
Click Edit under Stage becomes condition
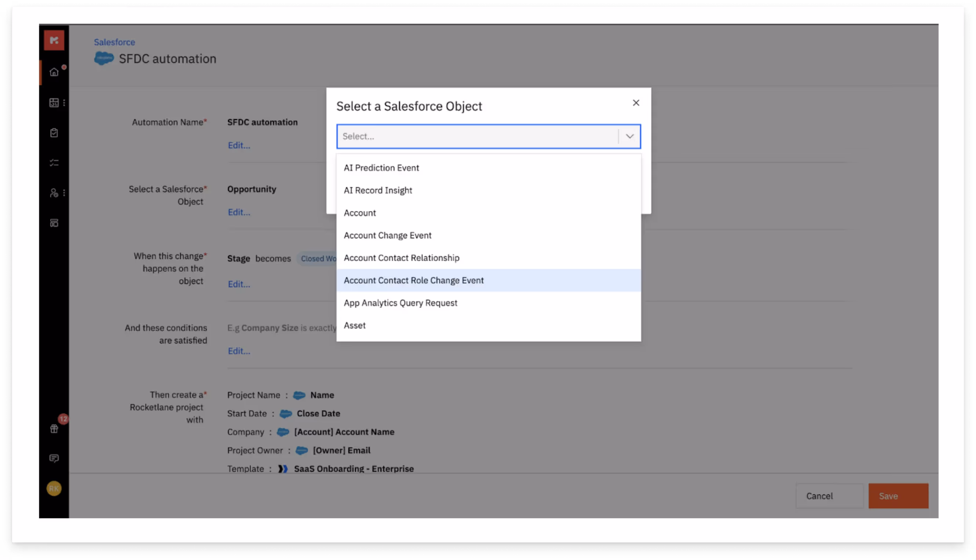click(x=239, y=284)
